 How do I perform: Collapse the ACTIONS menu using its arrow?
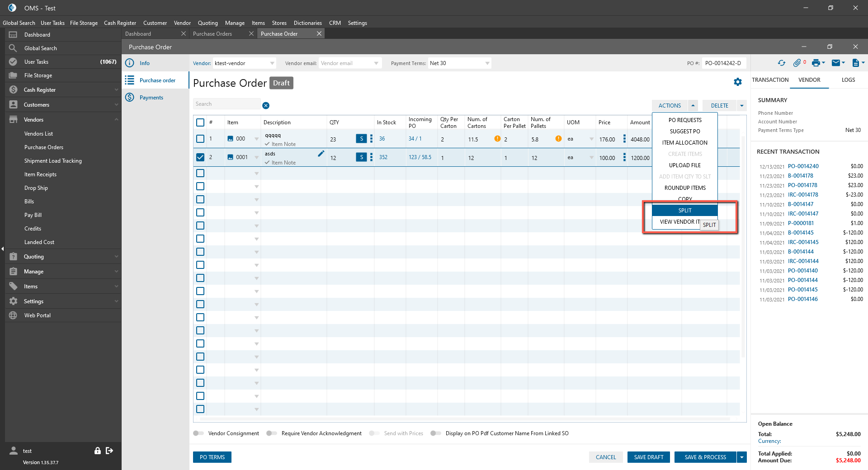693,105
